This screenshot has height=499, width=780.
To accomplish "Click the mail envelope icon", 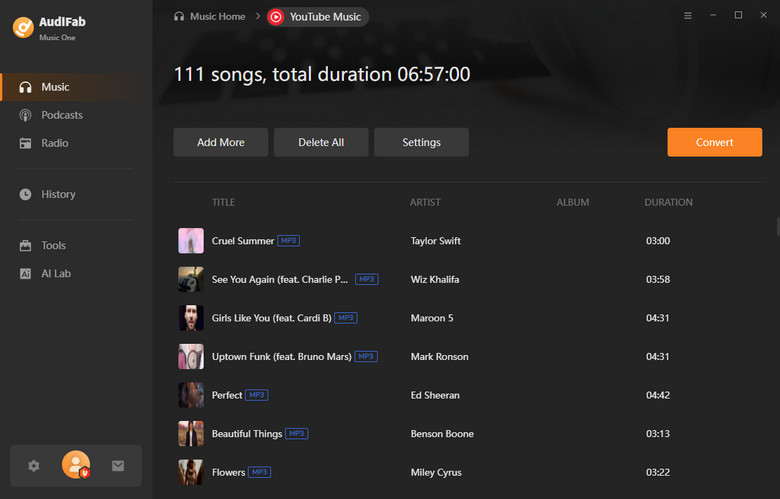I will (118, 466).
